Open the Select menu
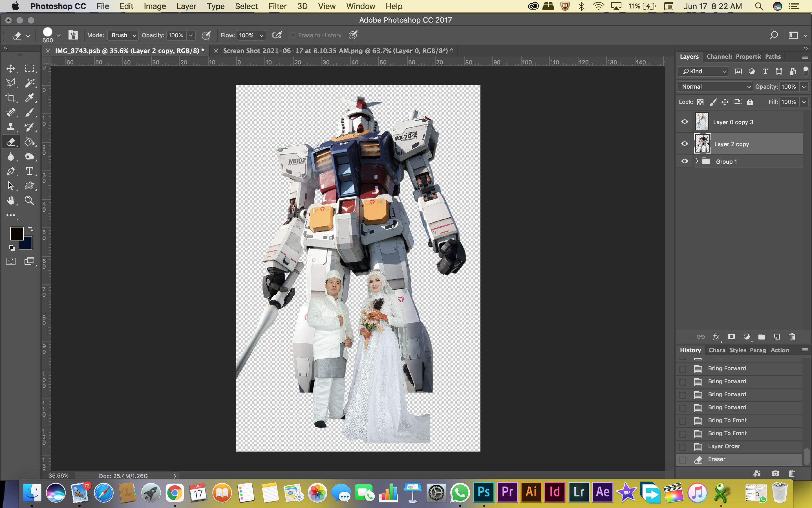The image size is (812, 508). tap(246, 6)
